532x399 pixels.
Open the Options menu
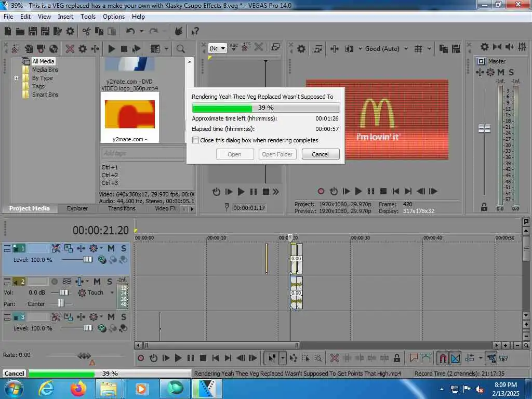click(x=114, y=16)
